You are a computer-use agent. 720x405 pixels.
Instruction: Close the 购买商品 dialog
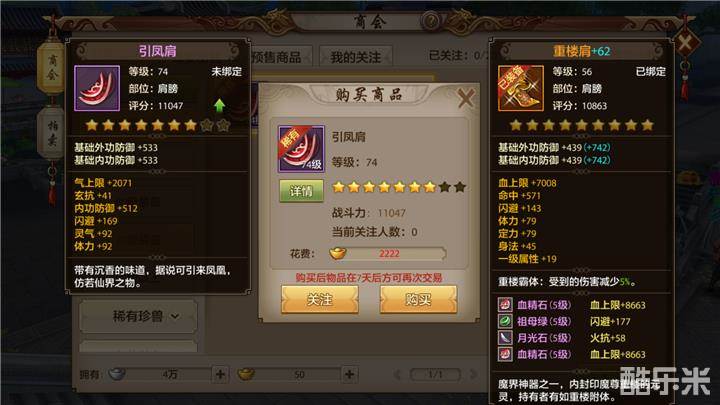[x=466, y=99]
